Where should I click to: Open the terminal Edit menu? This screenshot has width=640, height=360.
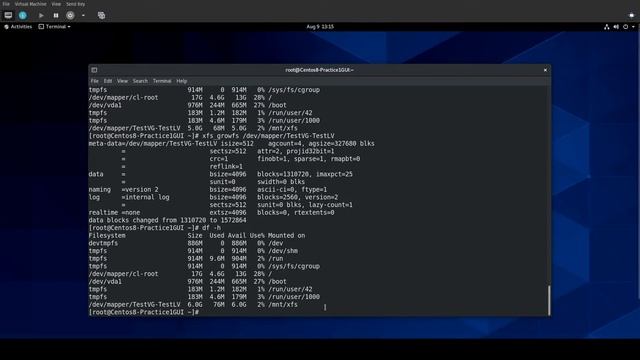coord(108,81)
